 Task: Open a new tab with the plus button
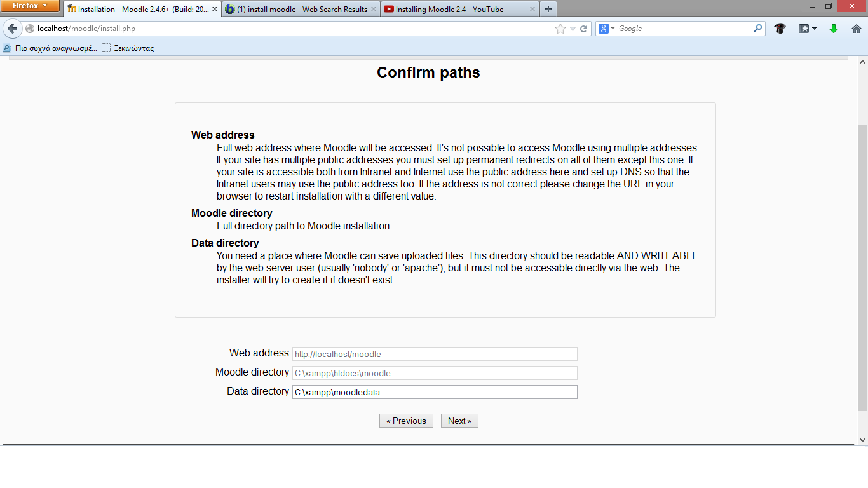(x=548, y=9)
